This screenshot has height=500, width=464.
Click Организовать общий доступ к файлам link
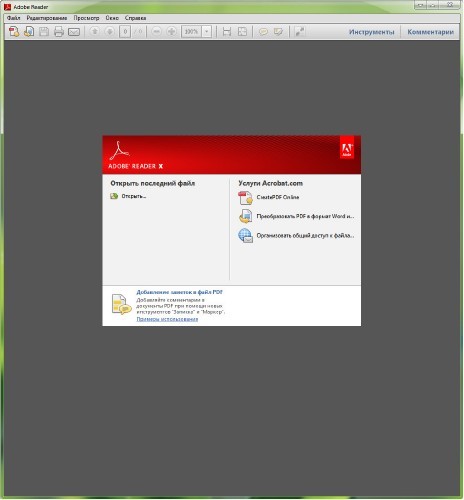tap(305, 236)
